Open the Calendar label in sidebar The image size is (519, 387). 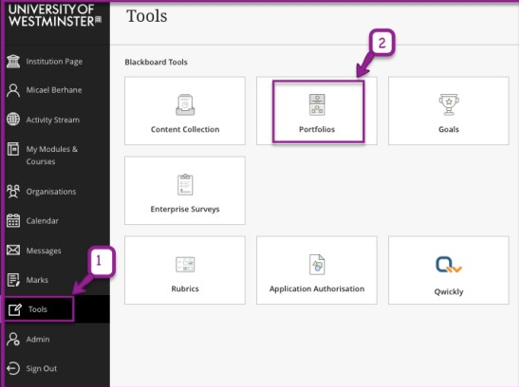pyautogui.click(x=42, y=221)
